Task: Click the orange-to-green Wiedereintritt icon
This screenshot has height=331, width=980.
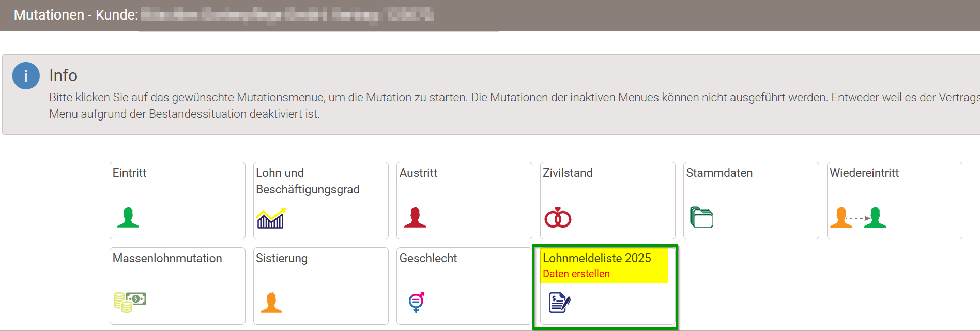Action: click(858, 217)
